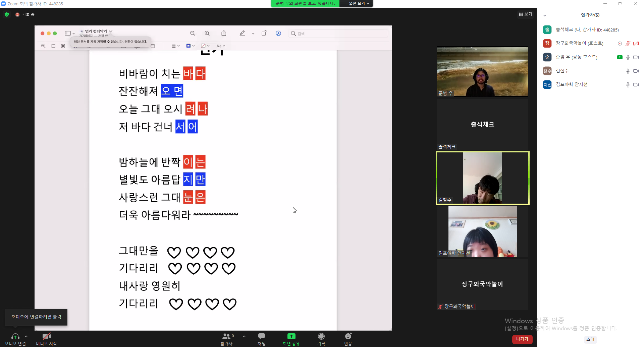Open the 옵션 보기 dropdown
This screenshot has height=347, width=644.
click(x=359, y=4)
